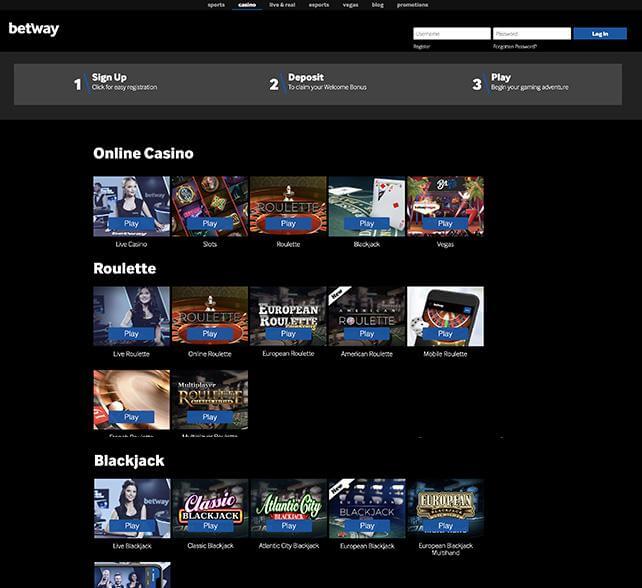Screen dimensions: 642x588
Task: Go to the blog tab
Action: coord(378,5)
